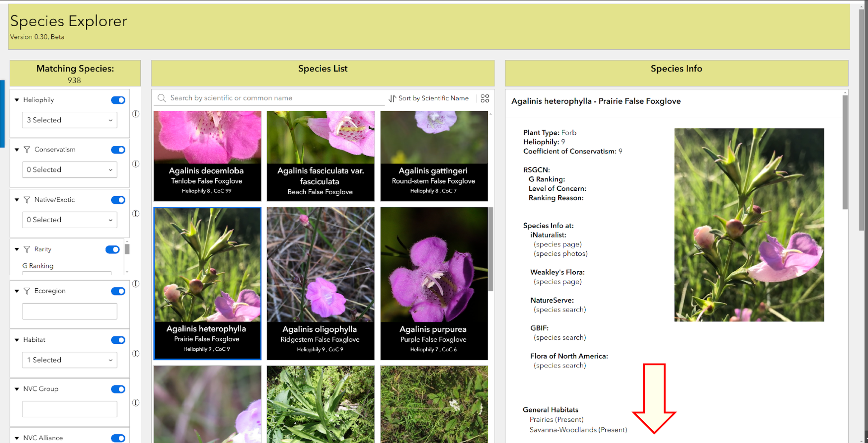This screenshot has width=868, height=443.
Task: Click info icon next to Habitat filter
Action: coord(136,353)
